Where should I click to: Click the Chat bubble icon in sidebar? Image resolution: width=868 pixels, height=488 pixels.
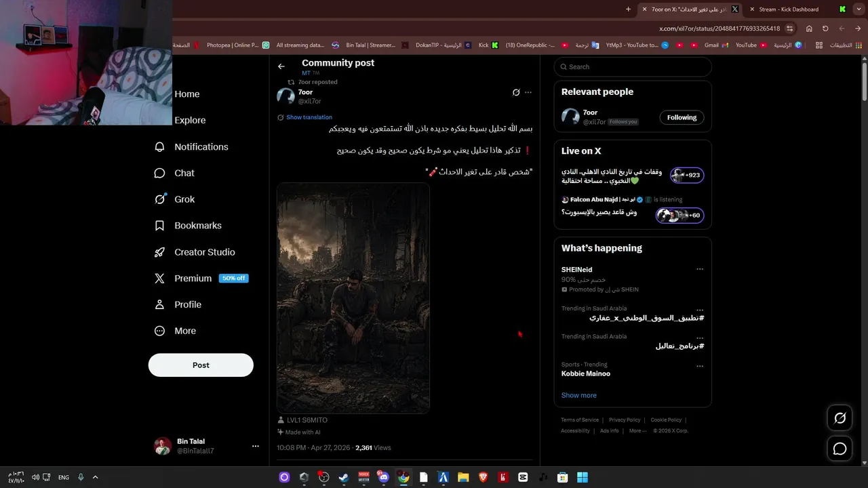pyautogui.click(x=159, y=174)
